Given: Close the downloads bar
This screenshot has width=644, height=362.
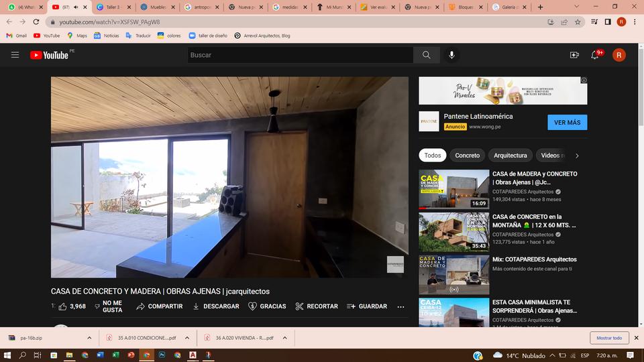Looking at the screenshot, I should (x=636, y=338).
